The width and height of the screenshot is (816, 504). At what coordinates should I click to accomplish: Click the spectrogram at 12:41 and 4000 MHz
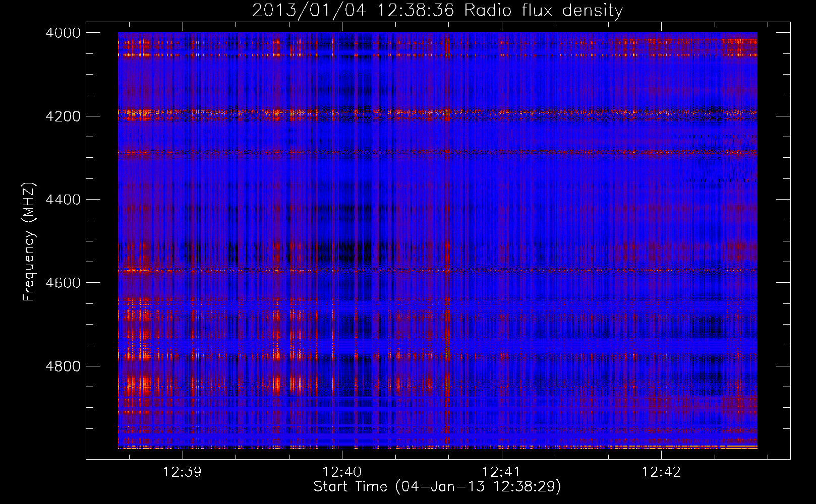(x=501, y=34)
